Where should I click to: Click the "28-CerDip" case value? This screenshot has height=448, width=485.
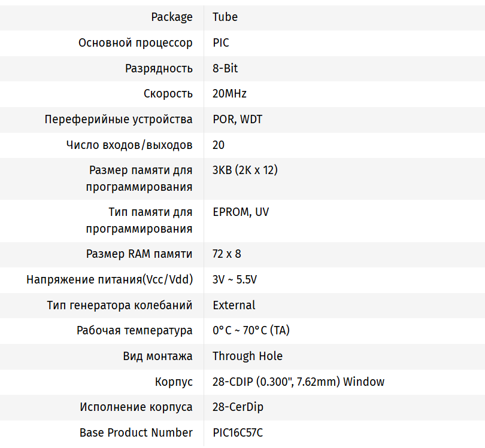(238, 407)
